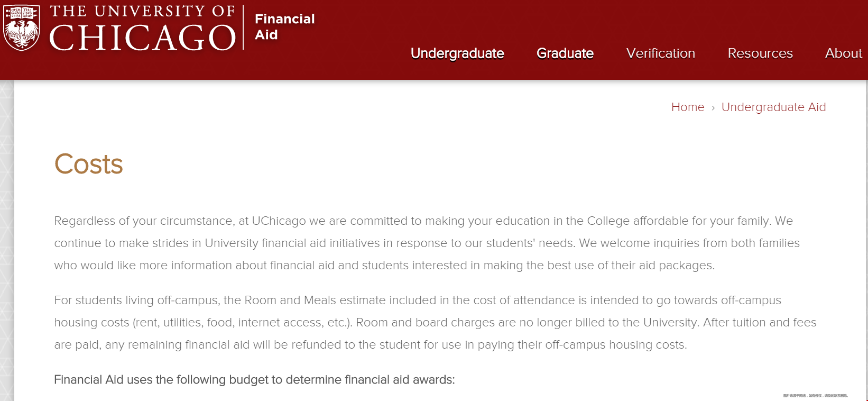Go to the Verification page

pos(660,53)
